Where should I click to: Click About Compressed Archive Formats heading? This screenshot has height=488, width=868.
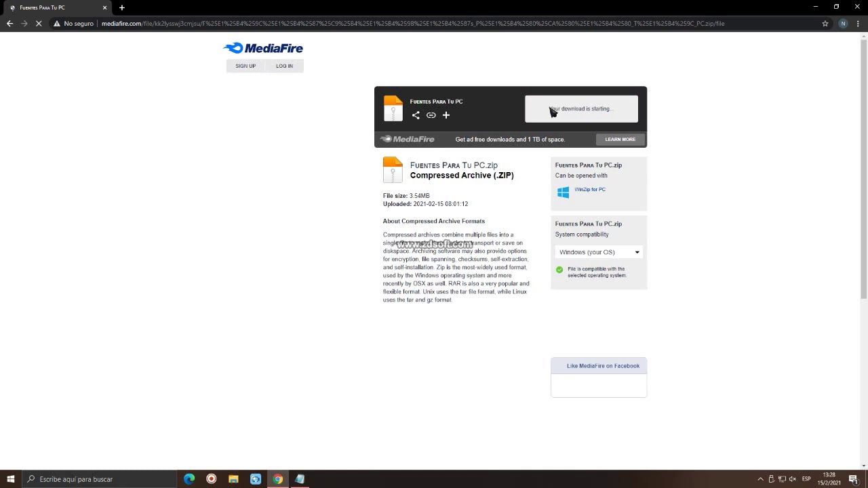pyautogui.click(x=434, y=221)
